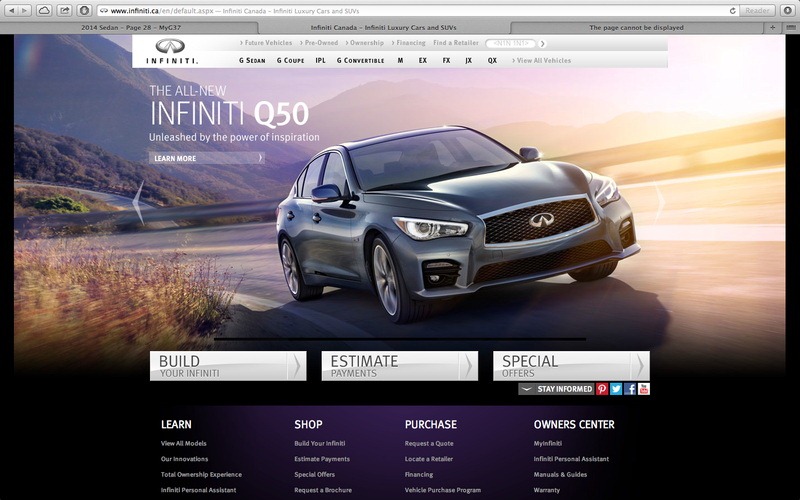Open Warranty link under Owners Center
The width and height of the screenshot is (800, 500).
point(547,490)
